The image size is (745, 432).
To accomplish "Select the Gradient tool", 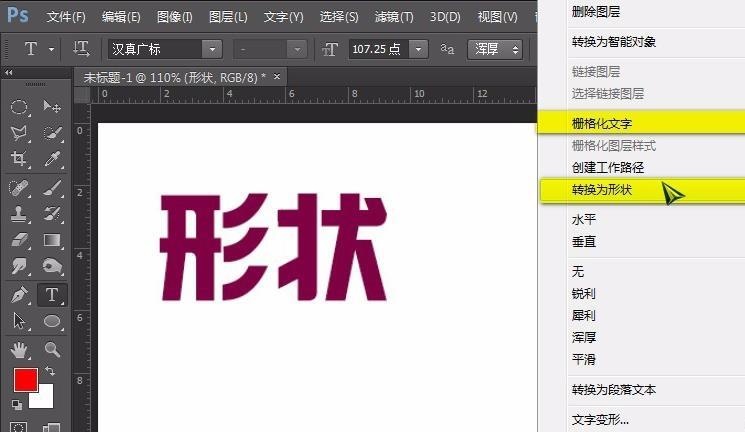I will pos(51,240).
